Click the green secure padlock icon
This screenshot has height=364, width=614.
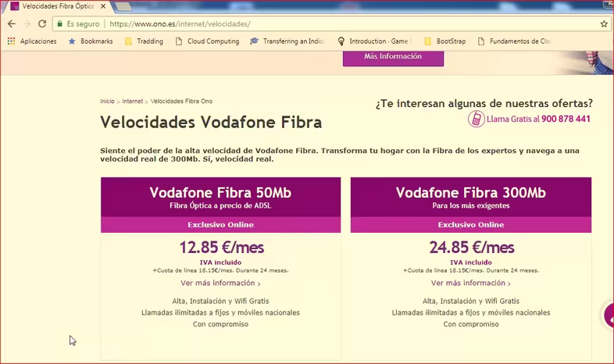click(x=59, y=24)
